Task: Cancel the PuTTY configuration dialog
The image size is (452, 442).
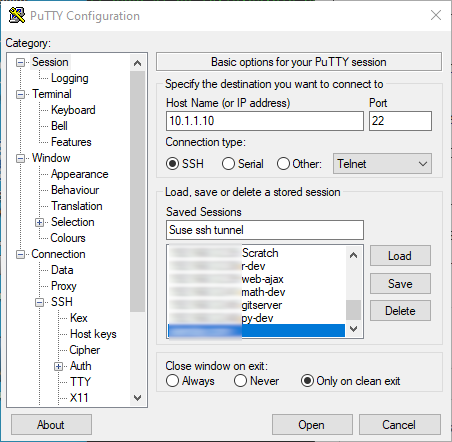Action: point(400,425)
